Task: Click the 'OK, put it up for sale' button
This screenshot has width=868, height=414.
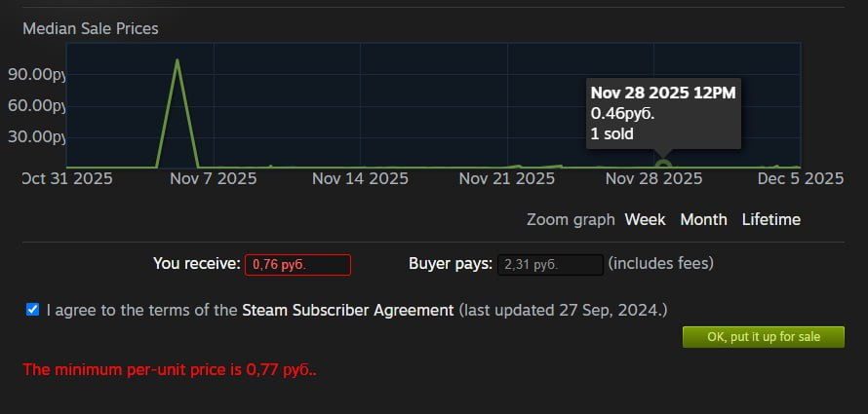Action: 763,337
